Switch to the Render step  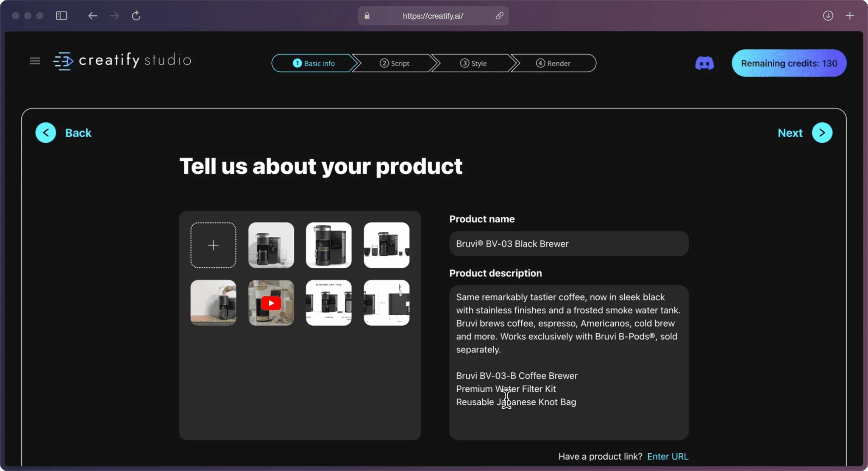(553, 63)
